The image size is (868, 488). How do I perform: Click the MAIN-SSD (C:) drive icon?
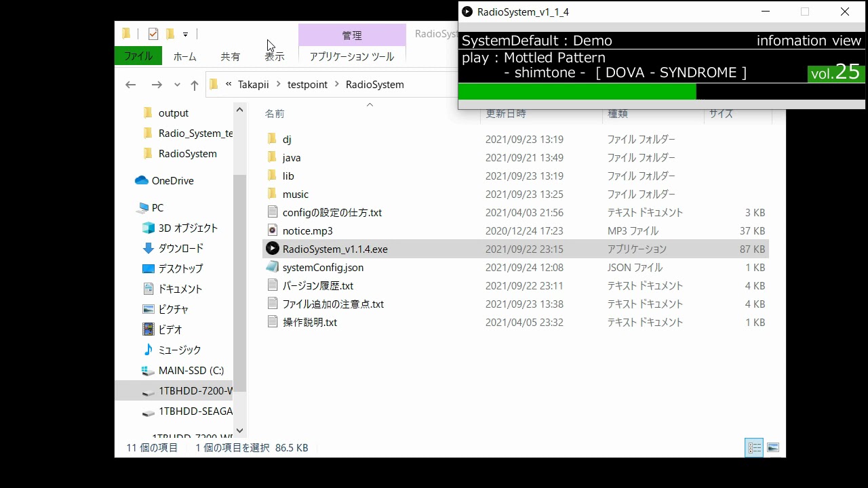[148, 370]
